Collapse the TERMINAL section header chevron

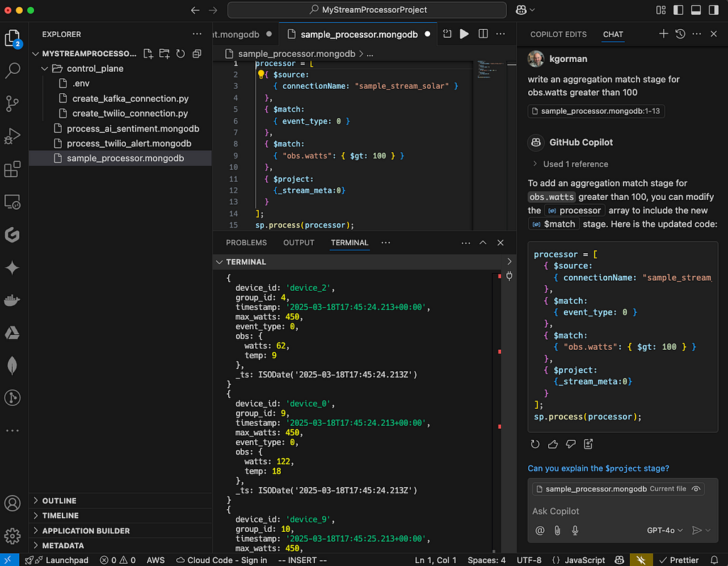(x=219, y=262)
